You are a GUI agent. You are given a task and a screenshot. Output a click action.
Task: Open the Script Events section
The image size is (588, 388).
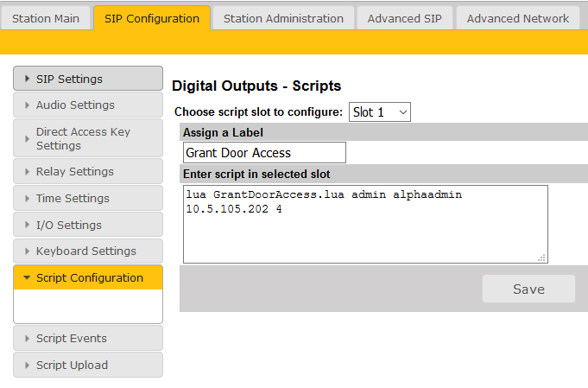88,339
